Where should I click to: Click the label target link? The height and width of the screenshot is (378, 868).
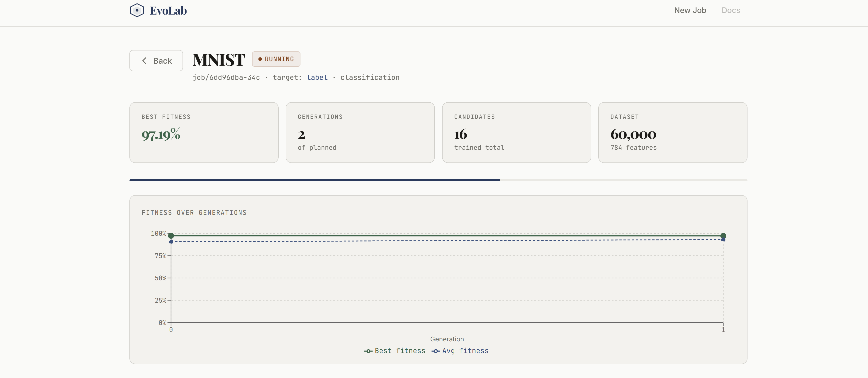point(317,77)
